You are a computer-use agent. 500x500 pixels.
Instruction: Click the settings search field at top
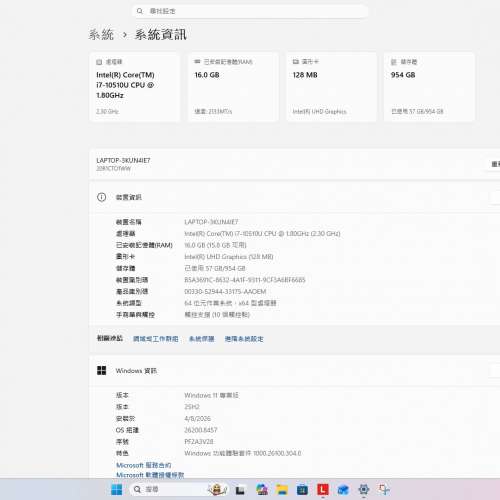coord(250,11)
